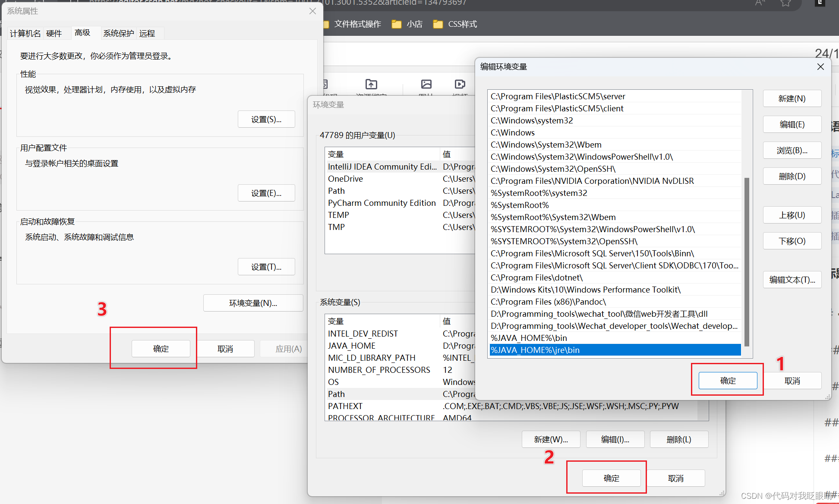Select C:\Program Files\PlasticSCM5\server entry
This screenshot has height=504, width=839.
click(x=615, y=96)
